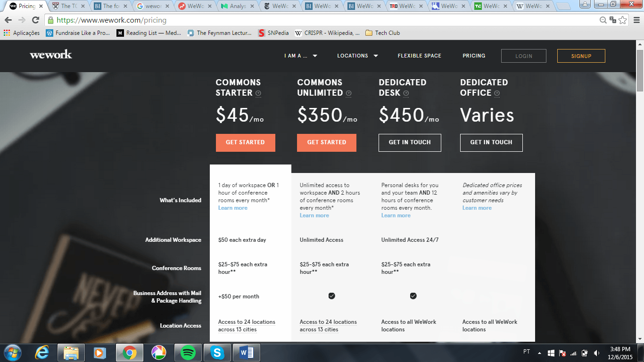The width and height of the screenshot is (644, 362).
Task: Click Get In Touch under Dedicated Office
Action: [x=491, y=142]
